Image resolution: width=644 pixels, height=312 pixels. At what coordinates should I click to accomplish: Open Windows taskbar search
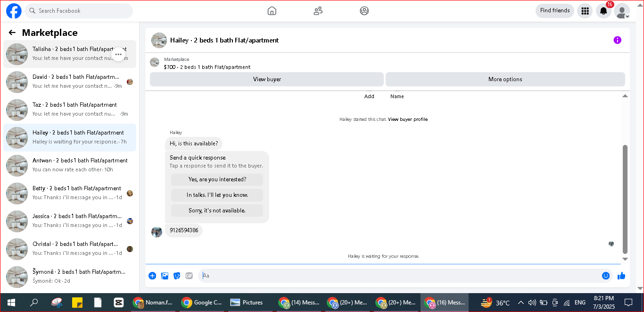click(x=34, y=303)
